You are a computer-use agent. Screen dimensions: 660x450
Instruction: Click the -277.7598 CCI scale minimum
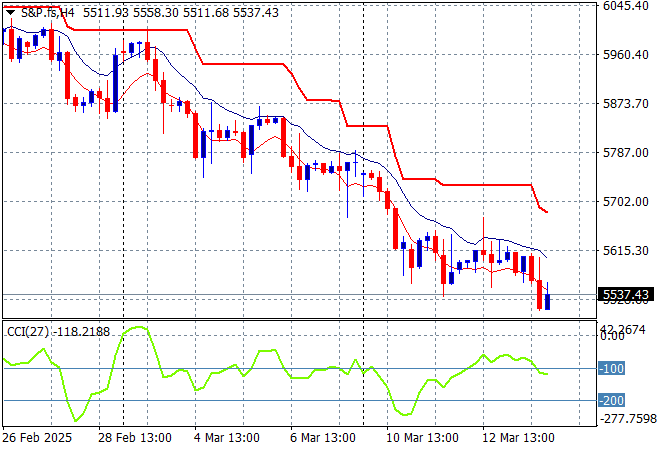(x=628, y=419)
